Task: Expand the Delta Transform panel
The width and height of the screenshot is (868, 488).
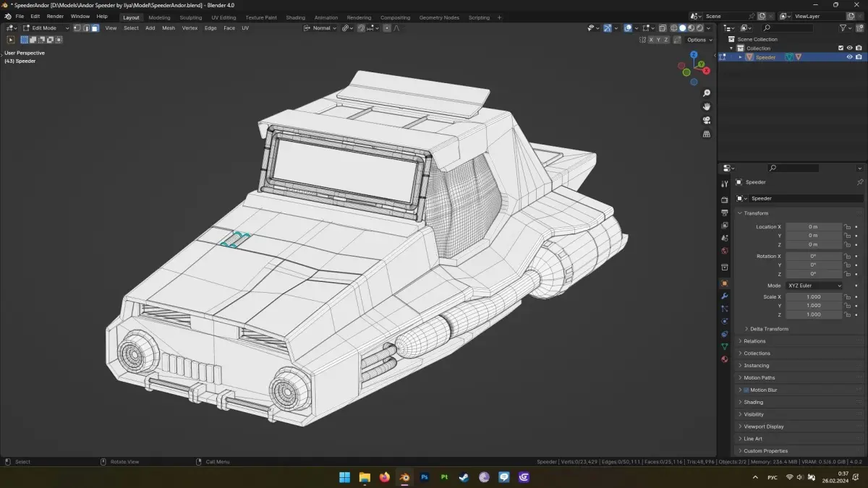Action: 746,329
